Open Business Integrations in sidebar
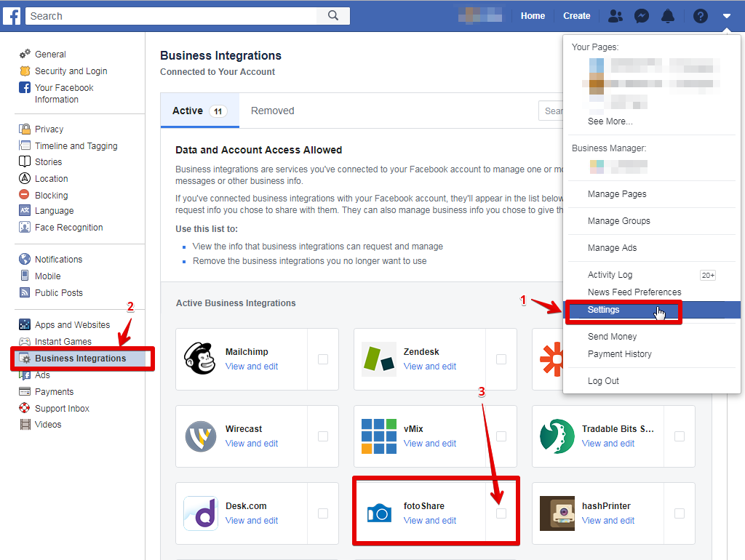 tap(81, 358)
